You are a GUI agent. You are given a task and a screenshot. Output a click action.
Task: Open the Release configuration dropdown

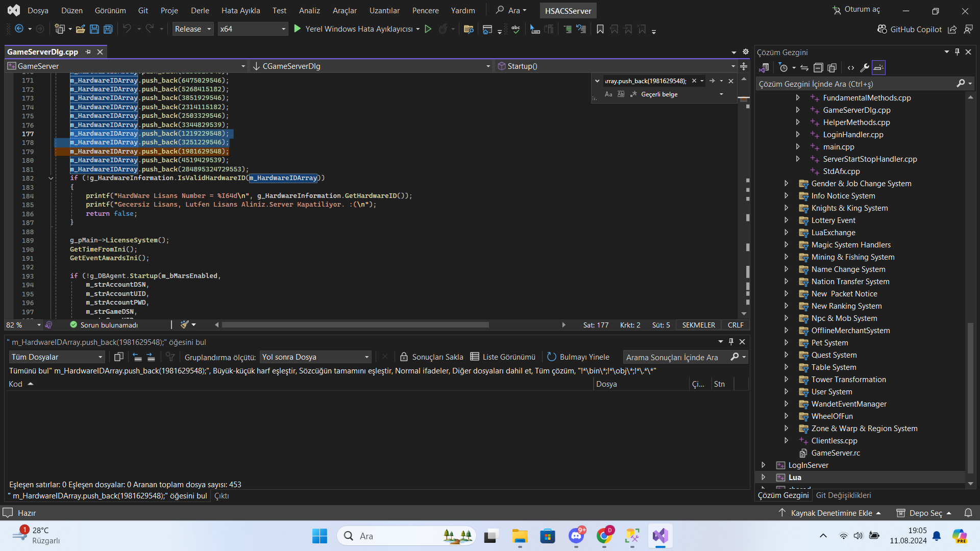tap(193, 29)
